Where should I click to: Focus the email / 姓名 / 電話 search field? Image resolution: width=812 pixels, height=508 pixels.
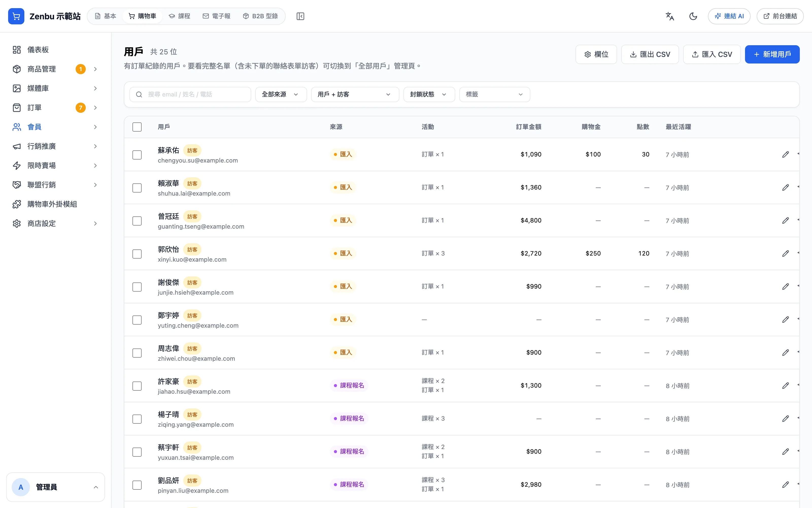click(x=190, y=94)
